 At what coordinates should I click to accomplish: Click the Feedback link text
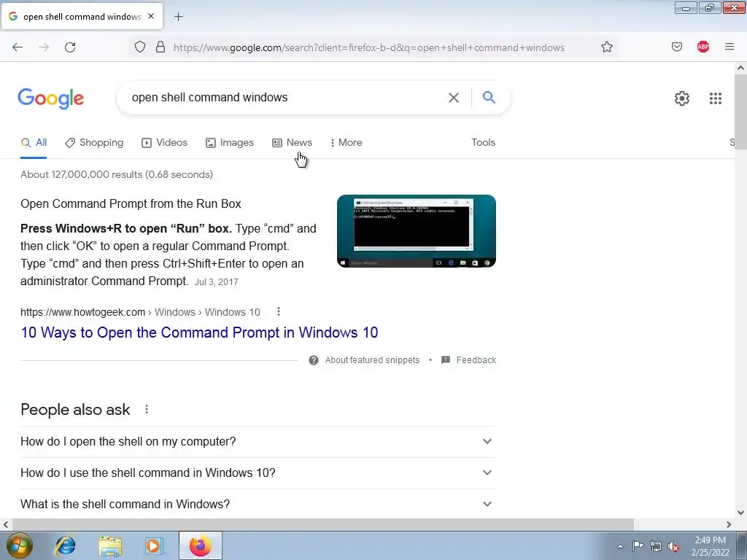tap(476, 360)
